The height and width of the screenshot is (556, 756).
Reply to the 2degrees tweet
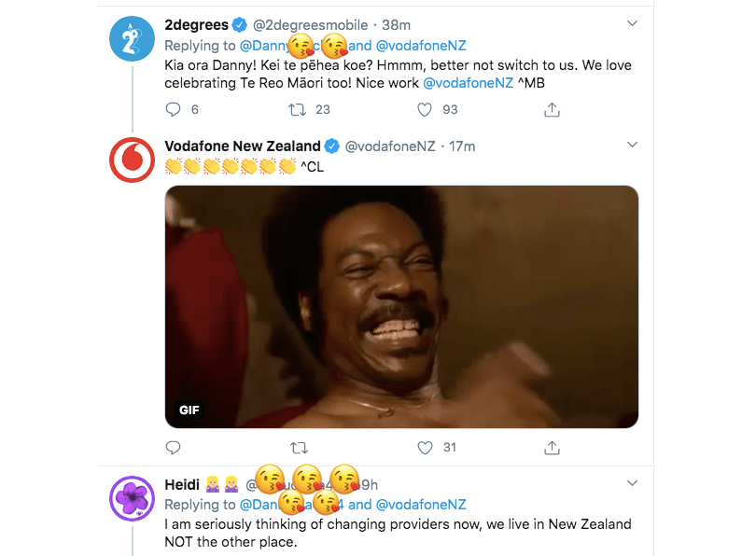pos(172,110)
